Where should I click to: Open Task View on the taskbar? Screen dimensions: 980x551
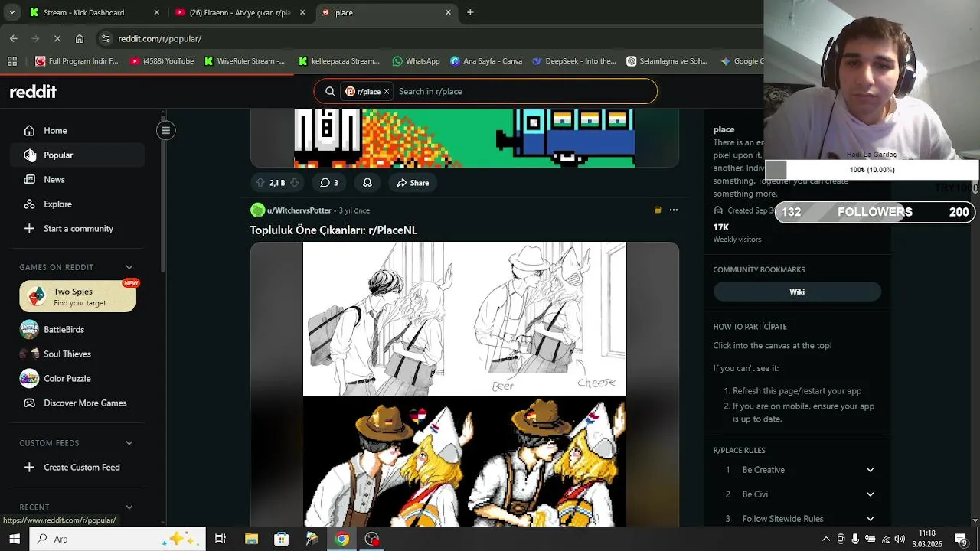click(220, 540)
